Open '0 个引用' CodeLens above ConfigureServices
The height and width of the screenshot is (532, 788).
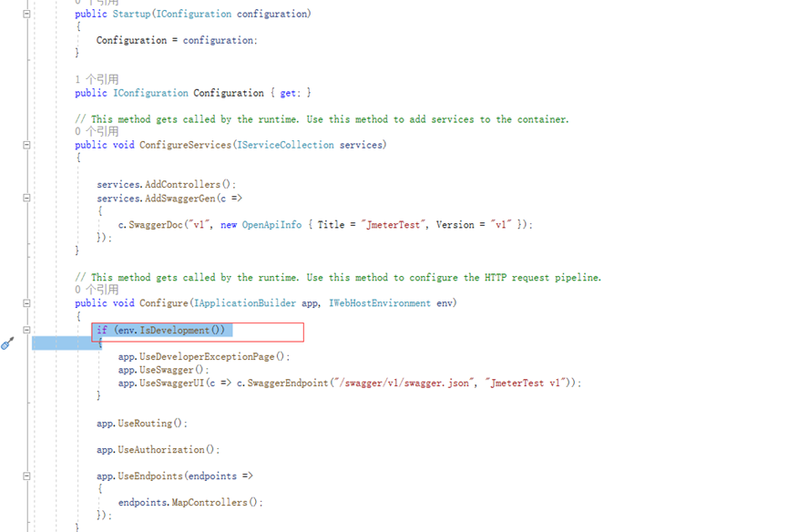(x=97, y=131)
